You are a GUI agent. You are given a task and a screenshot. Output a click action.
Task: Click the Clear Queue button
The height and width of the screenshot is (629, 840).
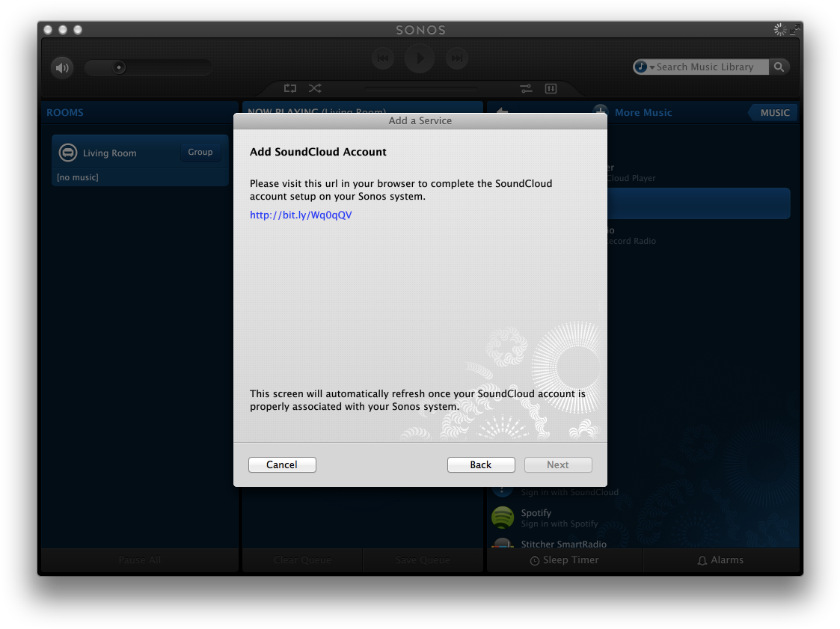(x=303, y=560)
